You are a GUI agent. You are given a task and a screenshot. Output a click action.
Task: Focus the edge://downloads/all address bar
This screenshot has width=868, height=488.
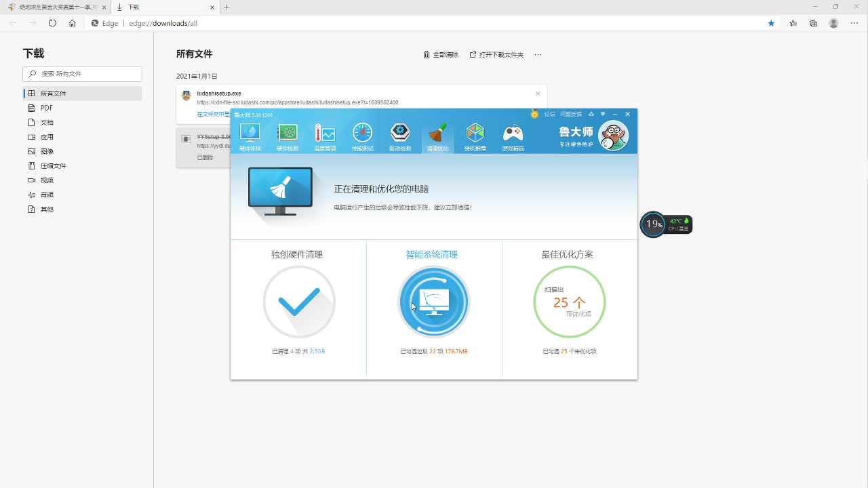click(x=434, y=23)
